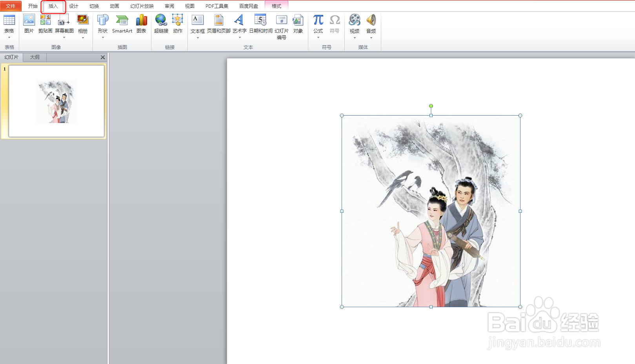Viewport: 635px width, 364px height.
Task: Click the top-left picture corner handle
Action: tap(342, 116)
